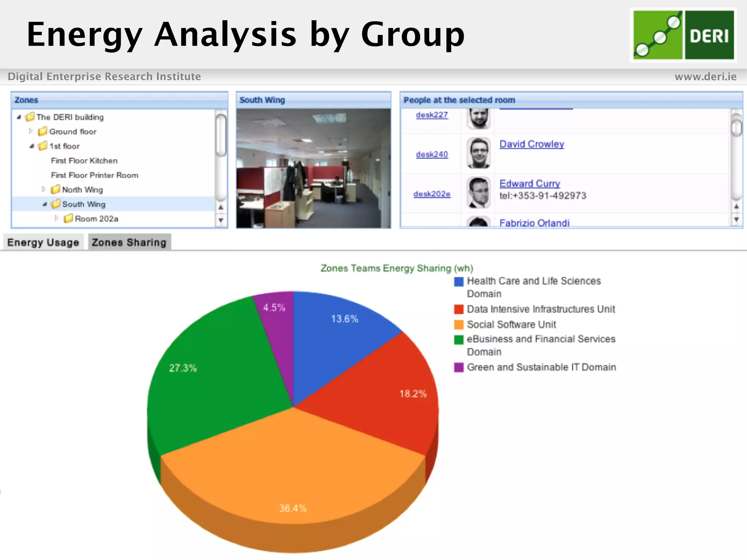Click Zones panel scroll up arrow
The height and width of the screenshot is (560, 747).
(x=221, y=207)
